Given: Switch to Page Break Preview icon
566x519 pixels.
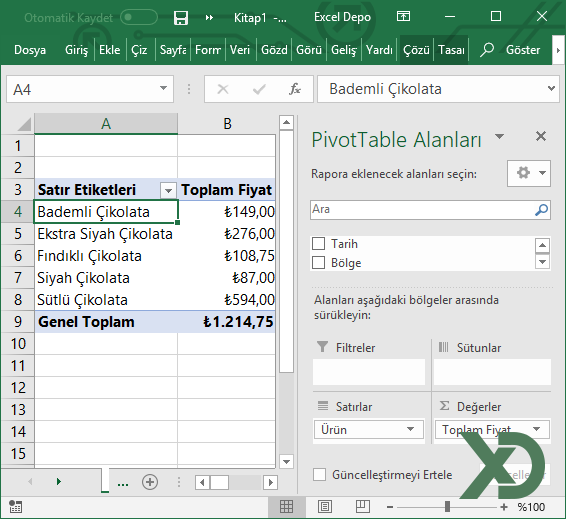Looking at the screenshot, I should (x=362, y=507).
